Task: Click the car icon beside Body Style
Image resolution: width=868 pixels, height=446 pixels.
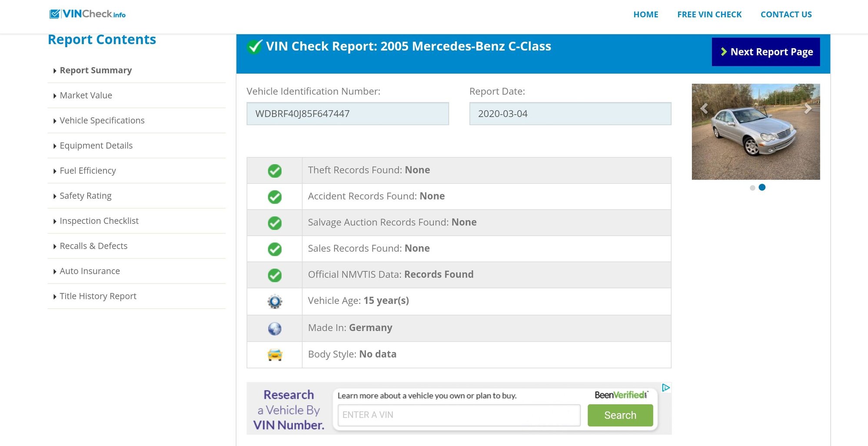Action: click(x=275, y=355)
